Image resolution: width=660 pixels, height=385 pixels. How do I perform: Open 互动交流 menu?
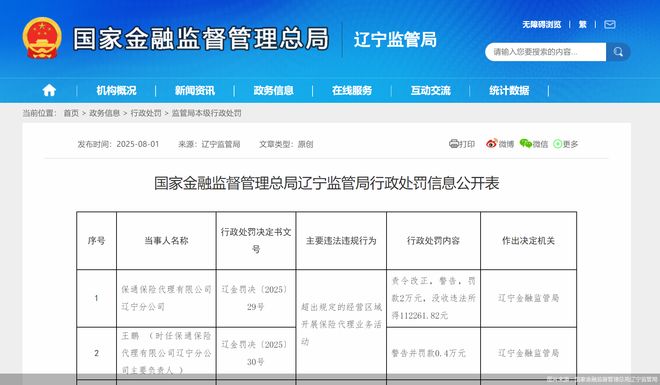pos(431,90)
